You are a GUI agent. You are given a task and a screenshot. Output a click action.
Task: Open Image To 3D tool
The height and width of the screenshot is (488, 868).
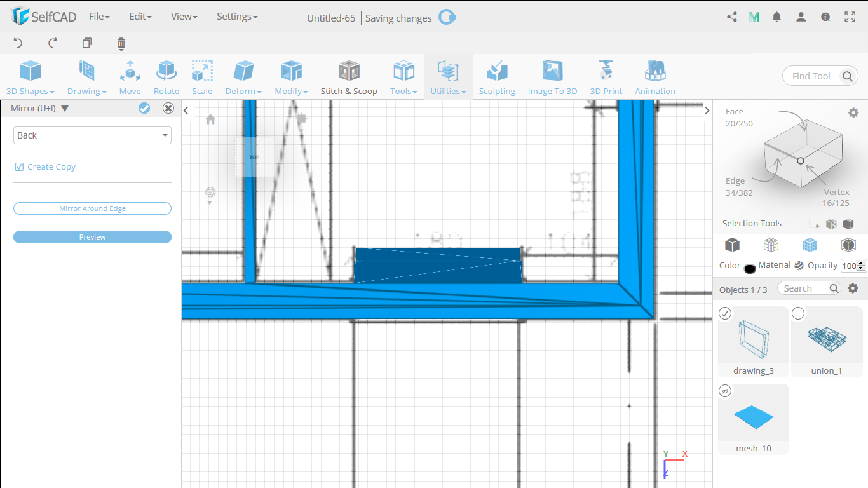pyautogui.click(x=552, y=78)
